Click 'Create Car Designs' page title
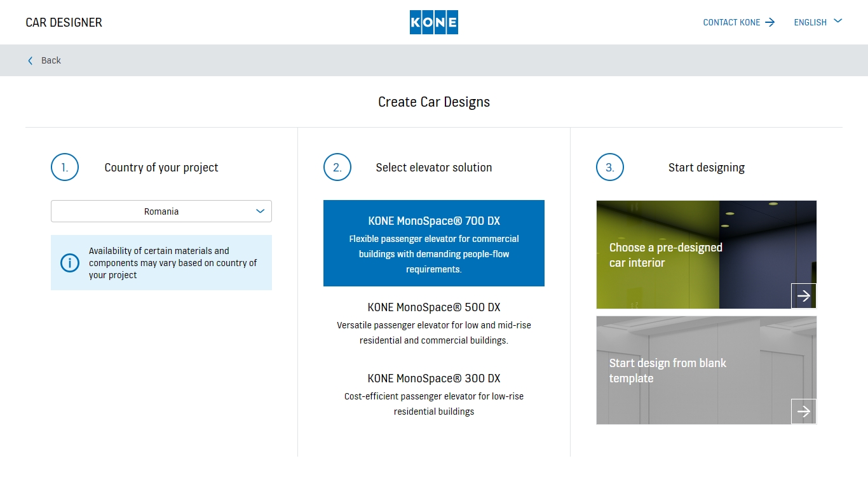868x482 pixels. pos(434,102)
